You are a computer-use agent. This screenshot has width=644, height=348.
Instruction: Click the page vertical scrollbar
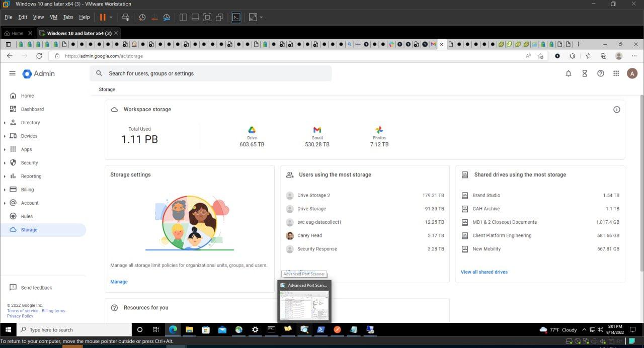pos(641,183)
